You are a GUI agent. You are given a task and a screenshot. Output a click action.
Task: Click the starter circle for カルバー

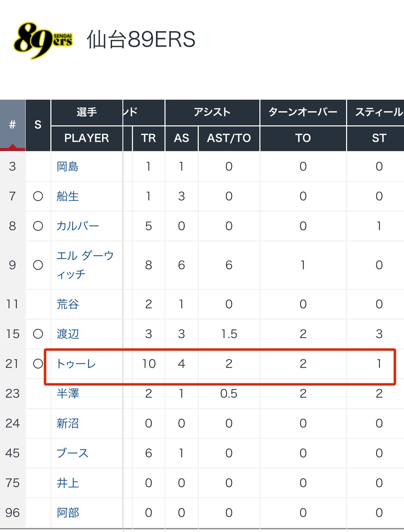click(38, 226)
